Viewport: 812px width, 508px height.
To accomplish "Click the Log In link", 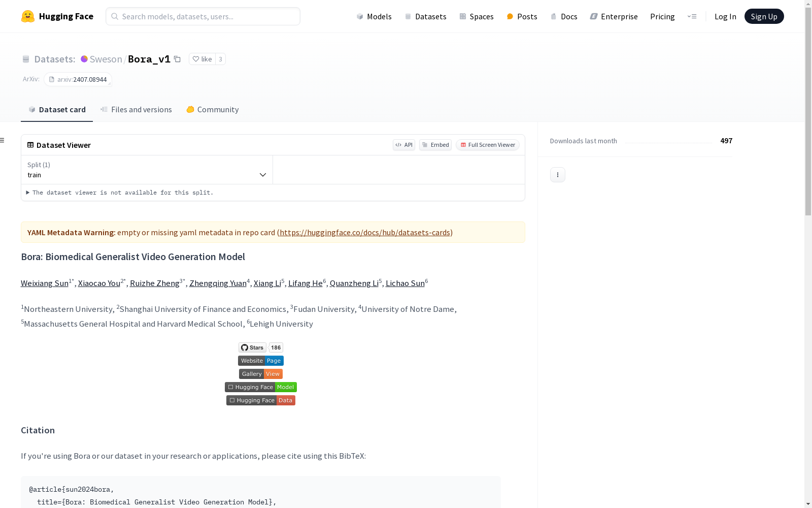I will [x=725, y=16].
